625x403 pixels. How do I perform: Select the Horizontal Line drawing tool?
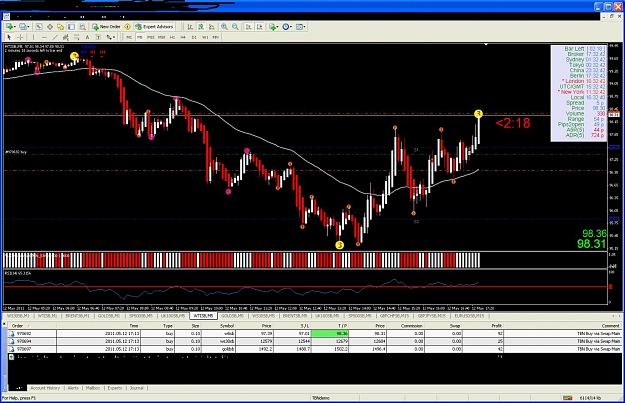tap(44, 37)
